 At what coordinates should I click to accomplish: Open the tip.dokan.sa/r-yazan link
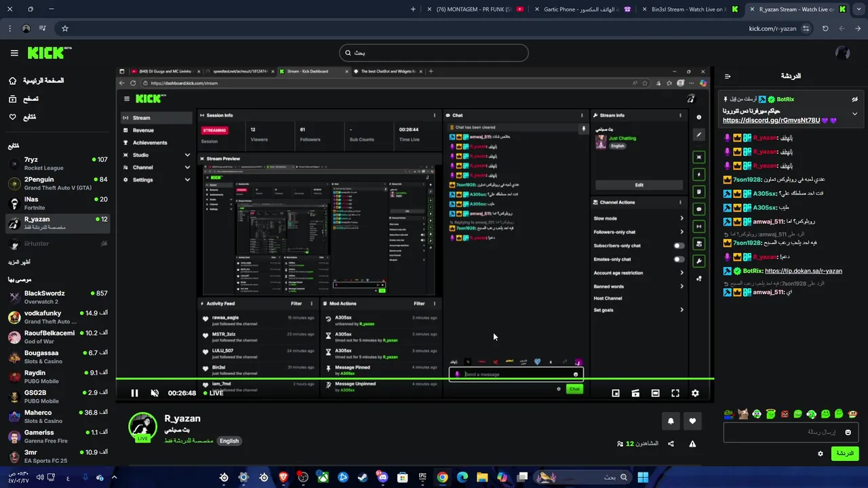point(804,271)
